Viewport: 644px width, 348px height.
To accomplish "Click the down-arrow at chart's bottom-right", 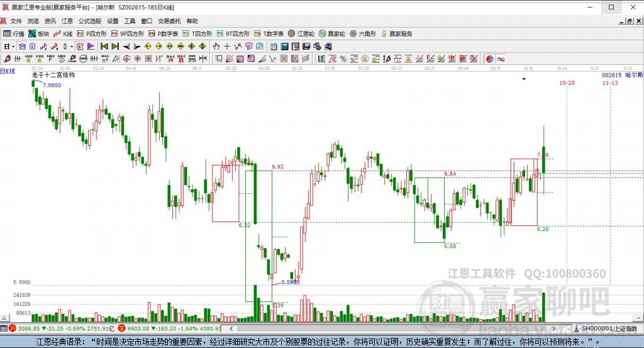I will click(x=639, y=318).
